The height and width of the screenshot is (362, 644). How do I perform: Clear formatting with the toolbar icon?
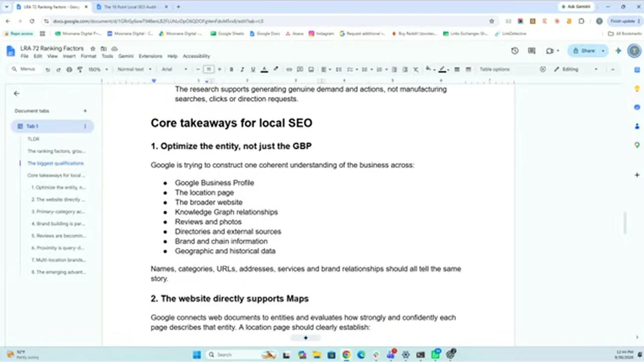coord(416,69)
